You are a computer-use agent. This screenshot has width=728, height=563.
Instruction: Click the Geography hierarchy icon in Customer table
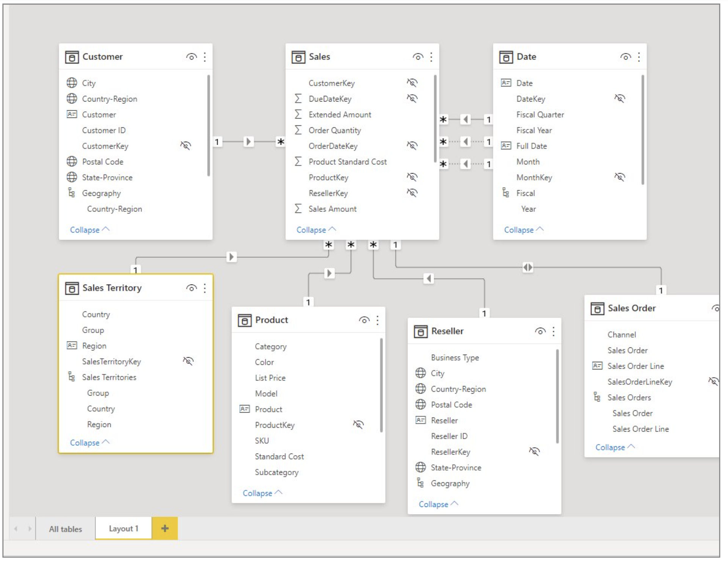[71, 193]
